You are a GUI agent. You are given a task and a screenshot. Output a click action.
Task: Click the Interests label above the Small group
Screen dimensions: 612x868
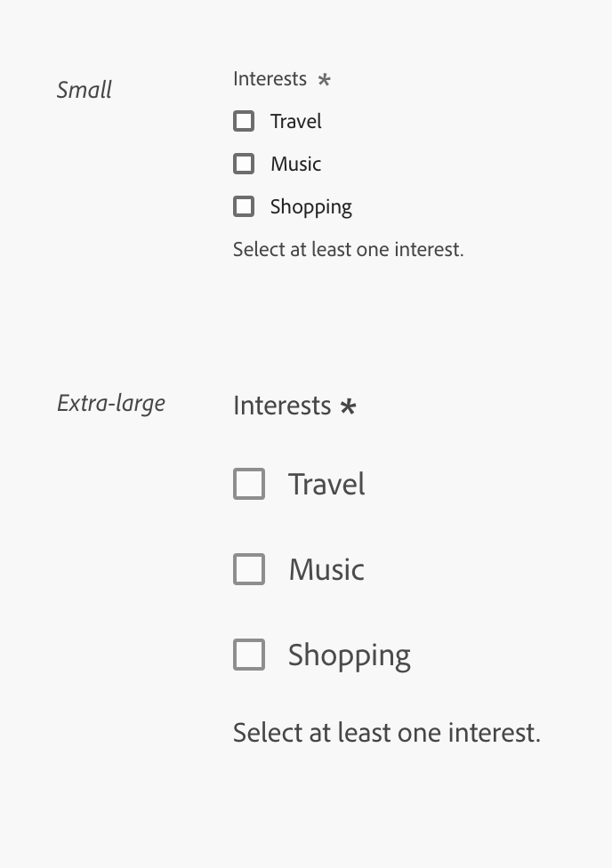270,78
